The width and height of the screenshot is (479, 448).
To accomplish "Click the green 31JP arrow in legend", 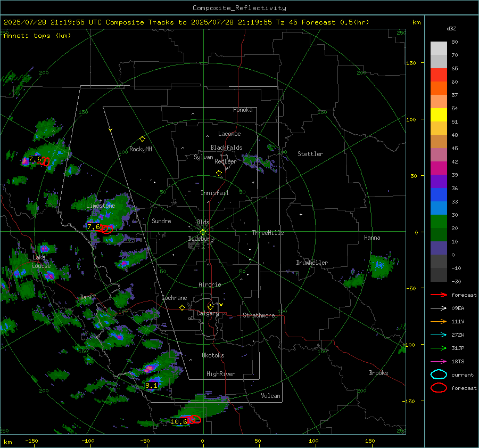I will [x=439, y=348].
